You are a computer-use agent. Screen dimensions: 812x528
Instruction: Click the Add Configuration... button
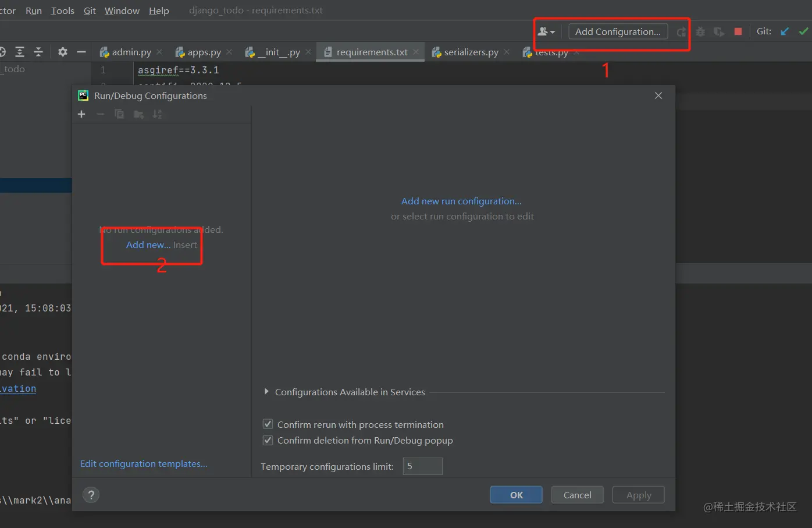618,31
